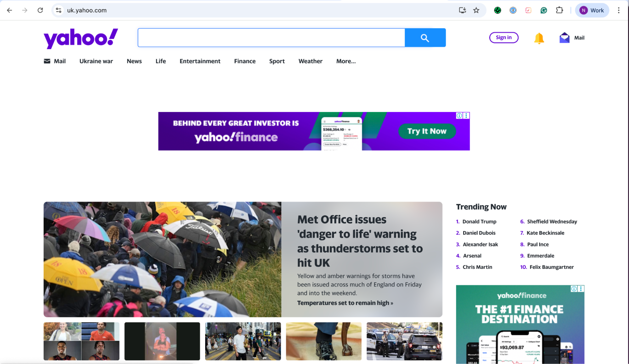
Task: Open the Life section
Action: click(160, 61)
